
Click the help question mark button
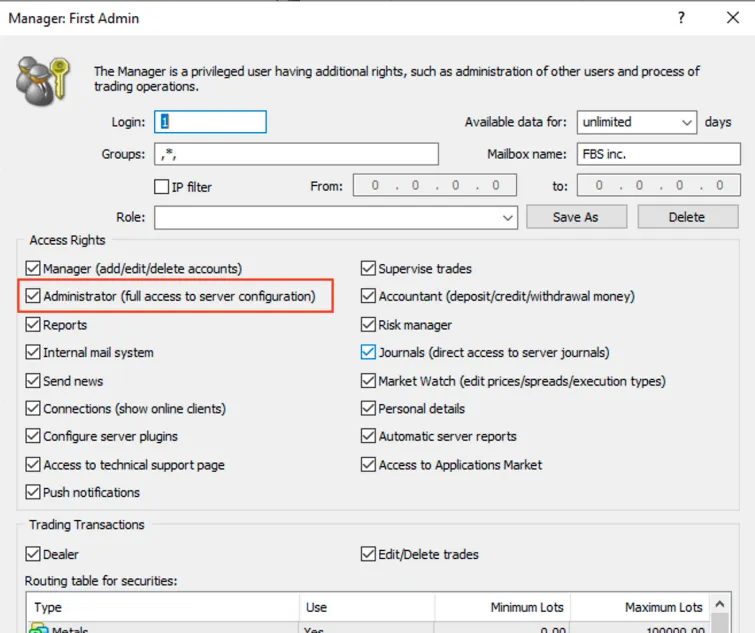[680, 17]
